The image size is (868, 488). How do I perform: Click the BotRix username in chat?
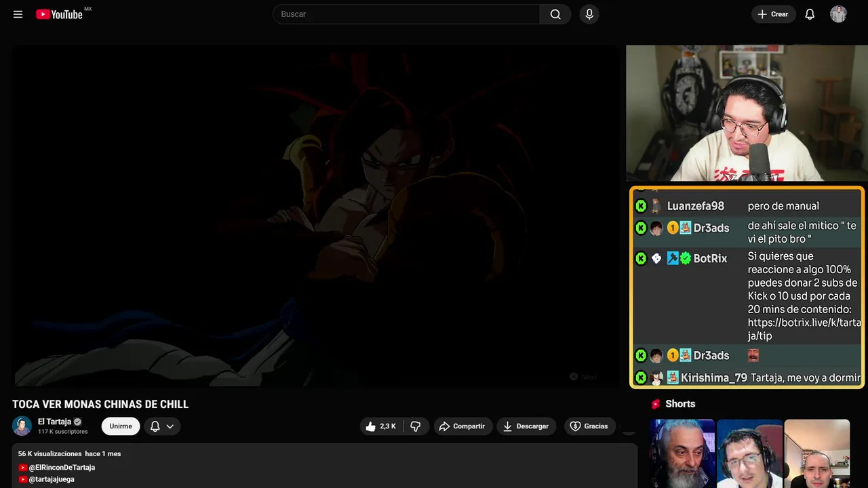tap(710, 258)
